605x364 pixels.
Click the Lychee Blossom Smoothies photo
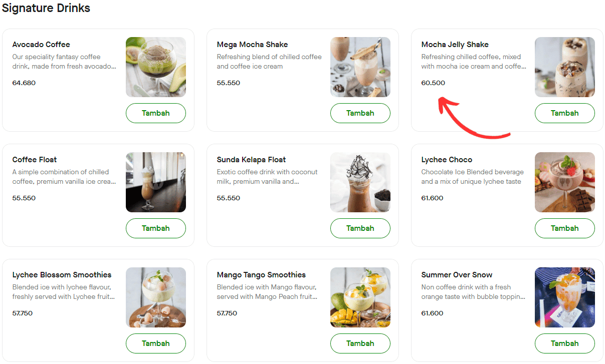point(155,297)
